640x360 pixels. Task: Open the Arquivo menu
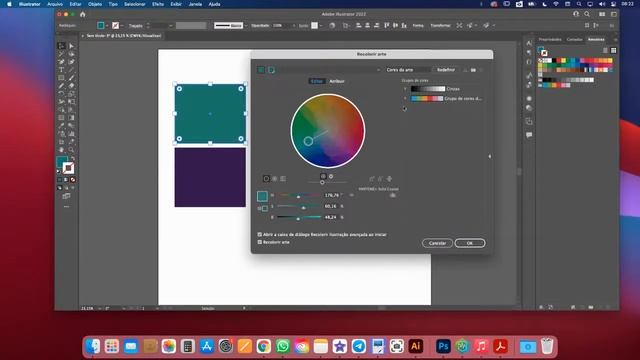point(55,4)
